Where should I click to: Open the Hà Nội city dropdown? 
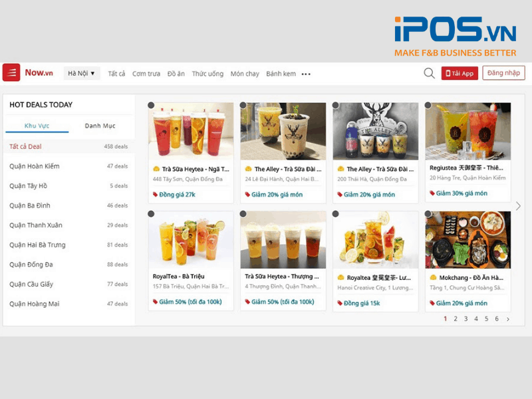point(82,73)
